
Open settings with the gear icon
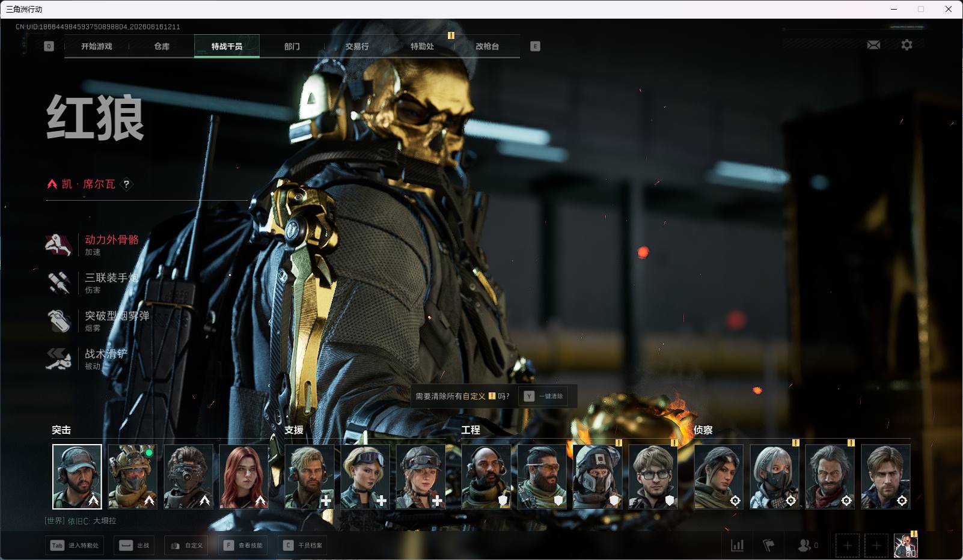click(906, 45)
